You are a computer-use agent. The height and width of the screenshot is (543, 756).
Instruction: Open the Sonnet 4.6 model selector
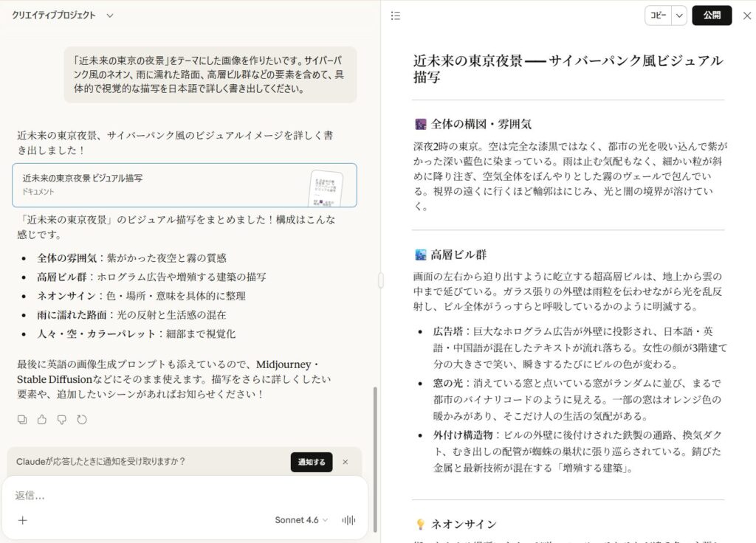tap(301, 520)
